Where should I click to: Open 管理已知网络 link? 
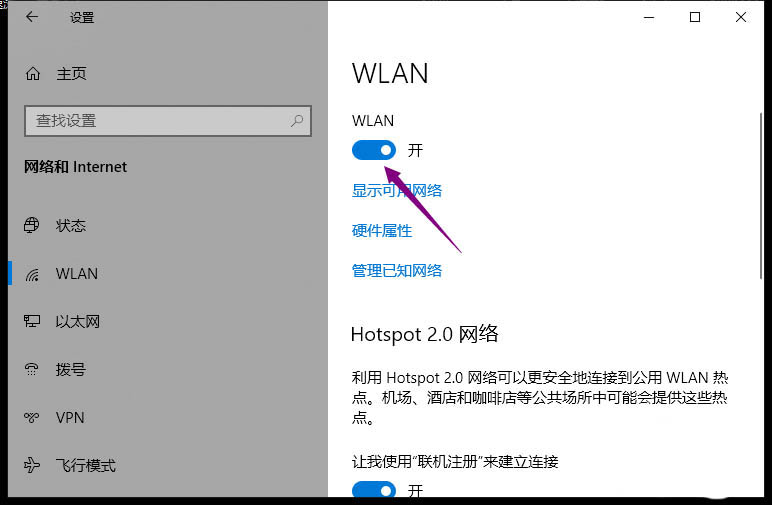point(397,270)
